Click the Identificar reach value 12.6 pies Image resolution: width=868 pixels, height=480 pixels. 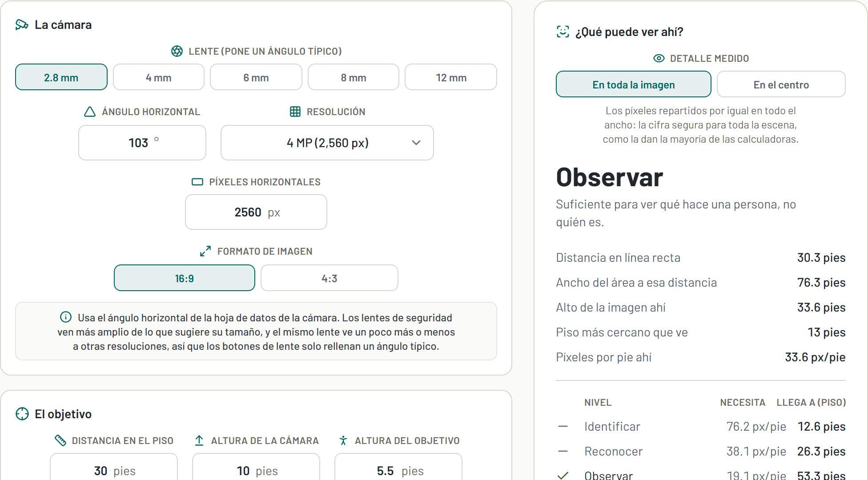pos(821,426)
